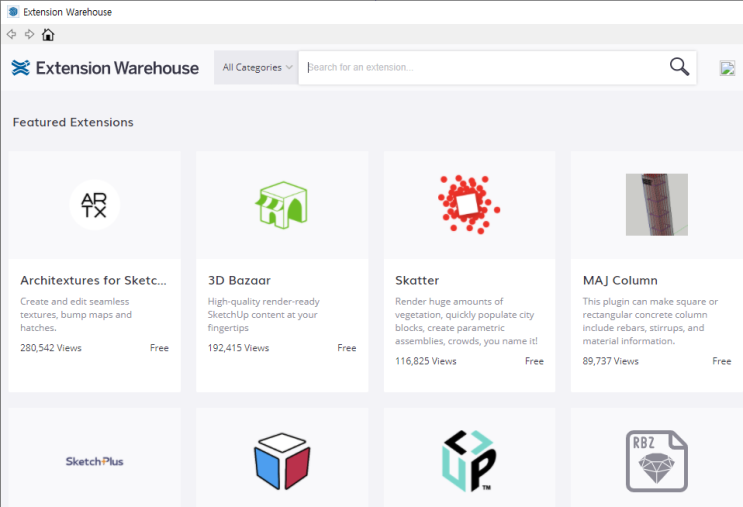Open the RBZ ruby file icon
This screenshot has height=507, width=743.
click(657, 461)
